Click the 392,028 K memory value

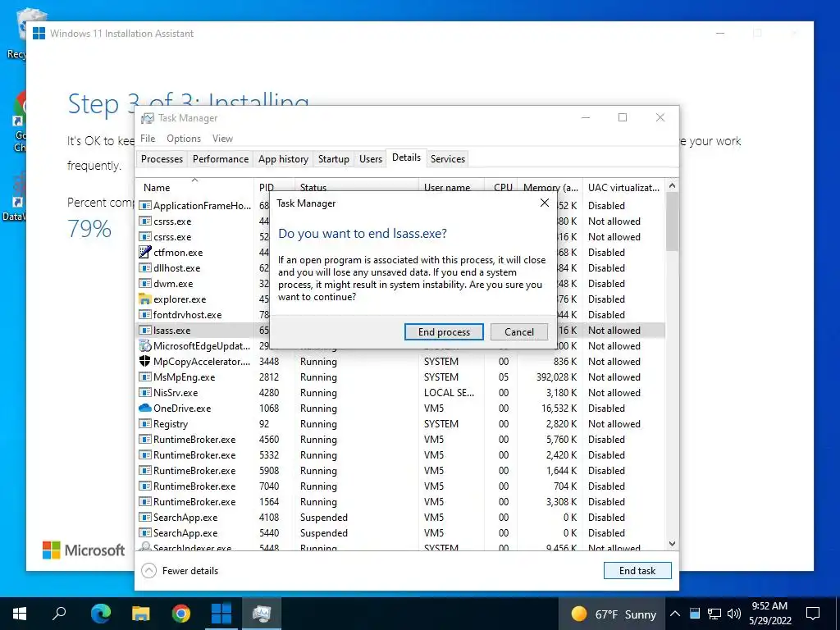click(x=557, y=377)
